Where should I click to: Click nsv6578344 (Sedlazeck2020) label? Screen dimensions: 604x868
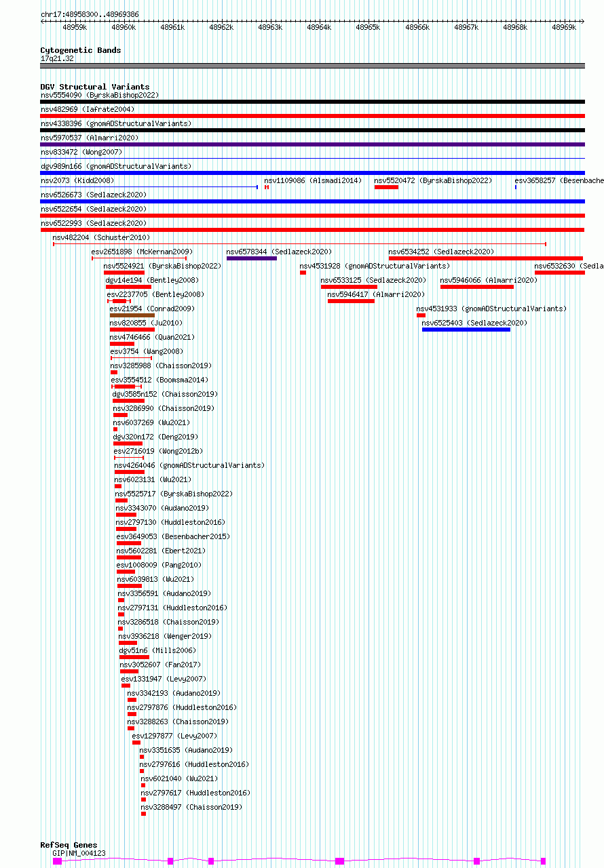click(x=279, y=252)
